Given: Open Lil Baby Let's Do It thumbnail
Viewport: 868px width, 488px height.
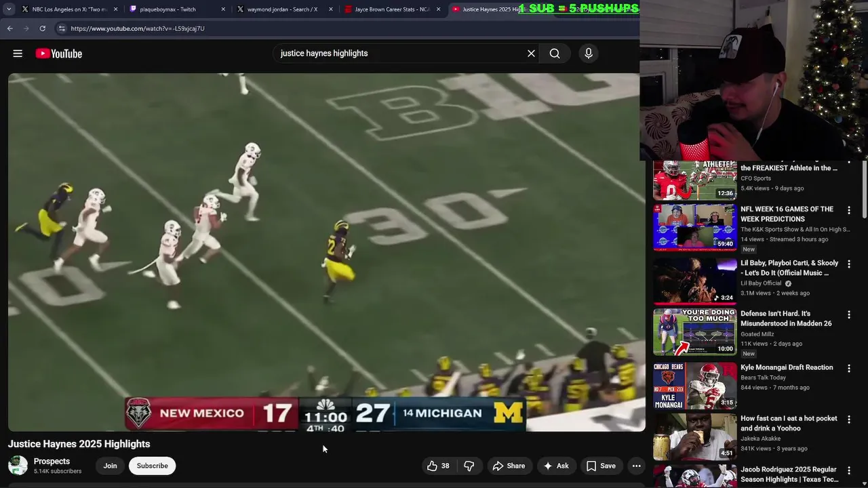Looking at the screenshot, I should point(694,281).
